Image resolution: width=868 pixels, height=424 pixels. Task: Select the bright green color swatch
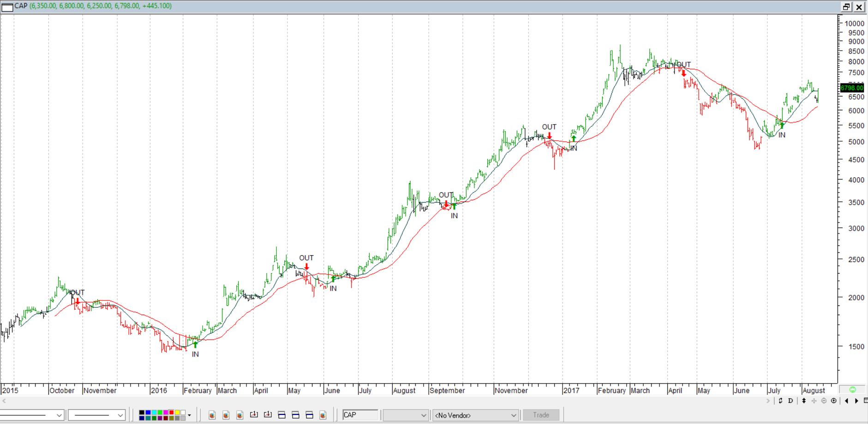click(x=160, y=412)
